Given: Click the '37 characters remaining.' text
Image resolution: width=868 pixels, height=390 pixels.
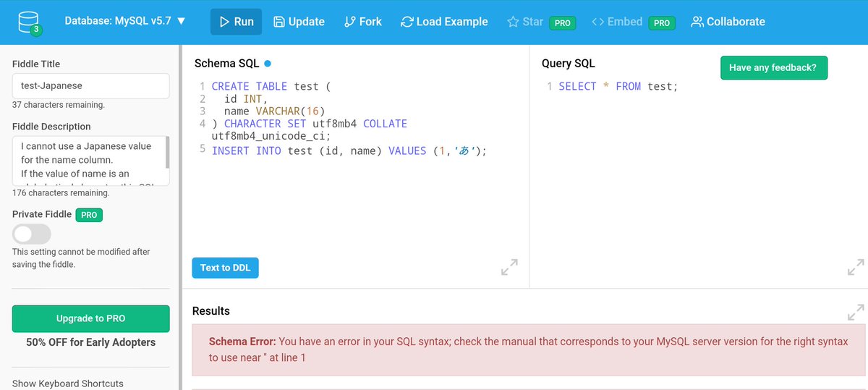Looking at the screenshot, I should (59, 105).
